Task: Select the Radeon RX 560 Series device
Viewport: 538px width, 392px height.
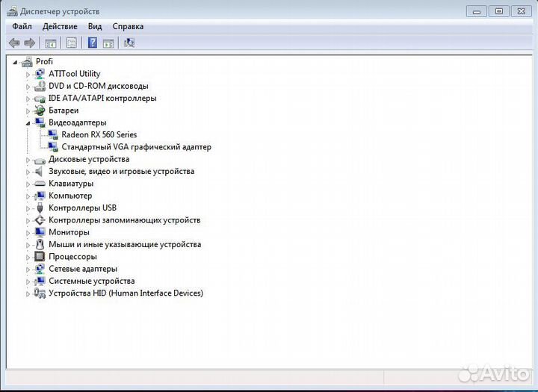Action: (99, 134)
